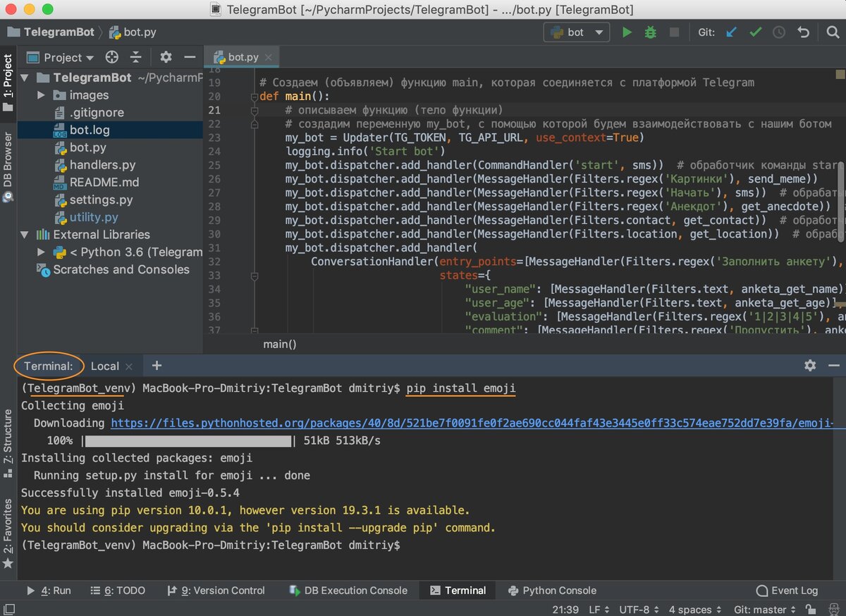The height and width of the screenshot is (616, 846).
Task: Click the locate target icon in Project panel
Action: [111, 57]
